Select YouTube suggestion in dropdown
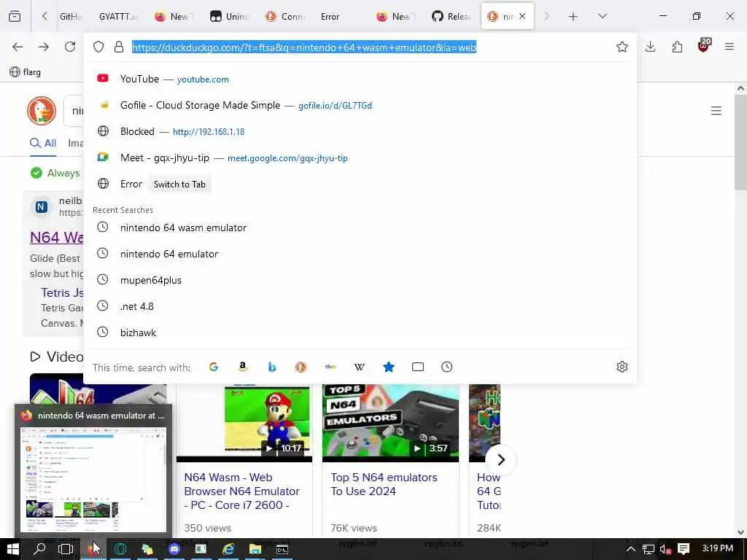Screen dimensions: 747x560 pos(360,79)
